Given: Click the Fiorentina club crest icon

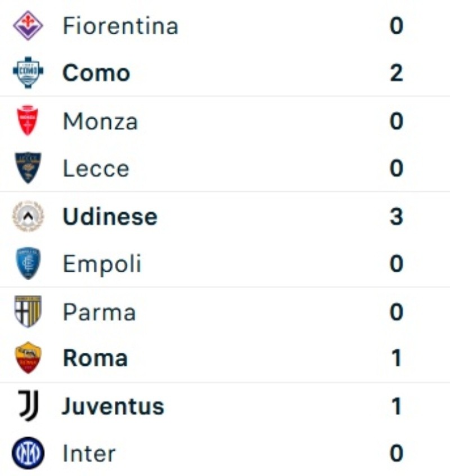Looking at the screenshot, I should (x=28, y=26).
